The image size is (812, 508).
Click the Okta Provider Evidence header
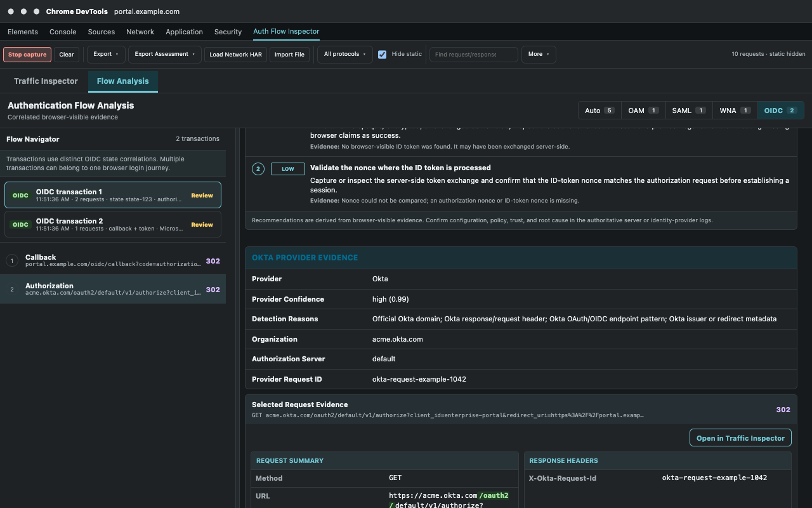(x=521, y=258)
